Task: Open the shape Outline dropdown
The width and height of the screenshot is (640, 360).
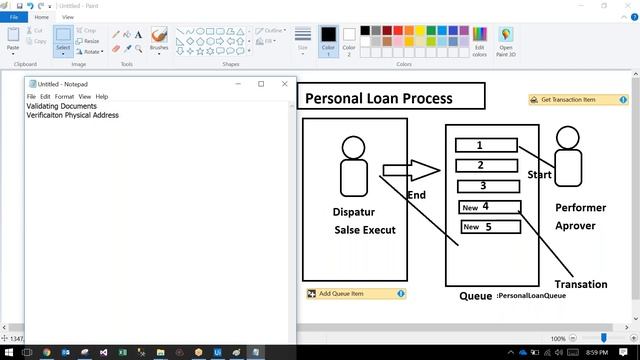Action: [270, 31]
